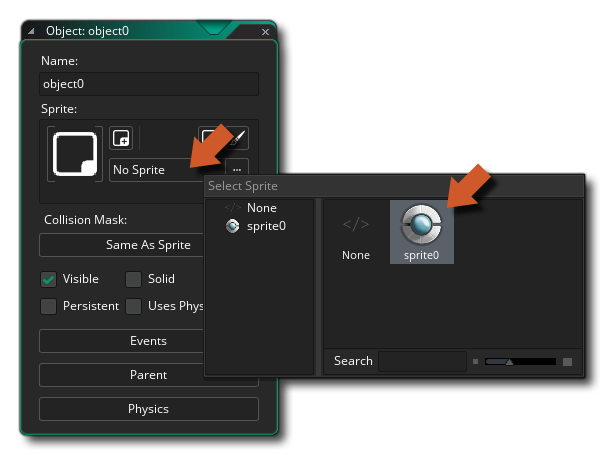Click the Search field in Select Sprite
Viewport: 605px width, 455px height.
[x=422, y=361]
